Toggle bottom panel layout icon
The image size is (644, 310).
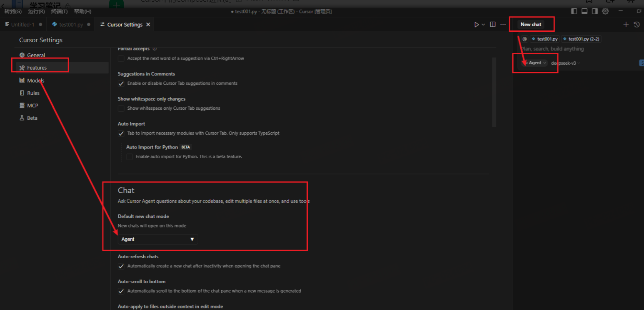click(584, 11)
